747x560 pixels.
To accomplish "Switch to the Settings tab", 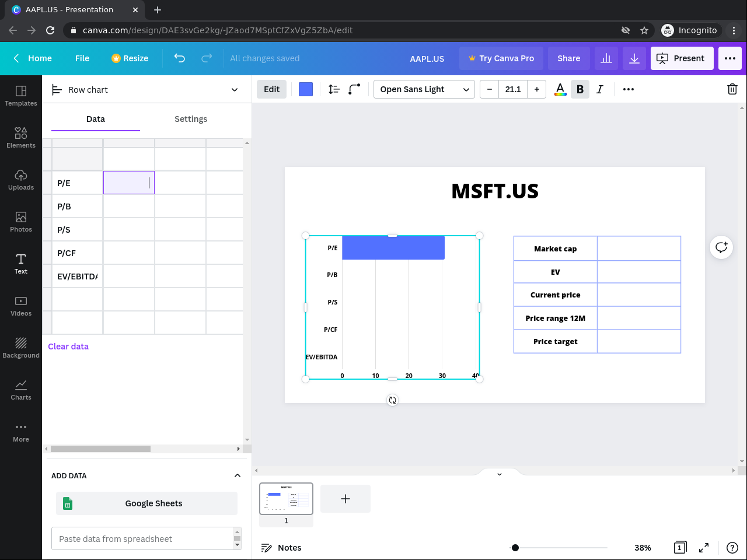I will point(191,119).
